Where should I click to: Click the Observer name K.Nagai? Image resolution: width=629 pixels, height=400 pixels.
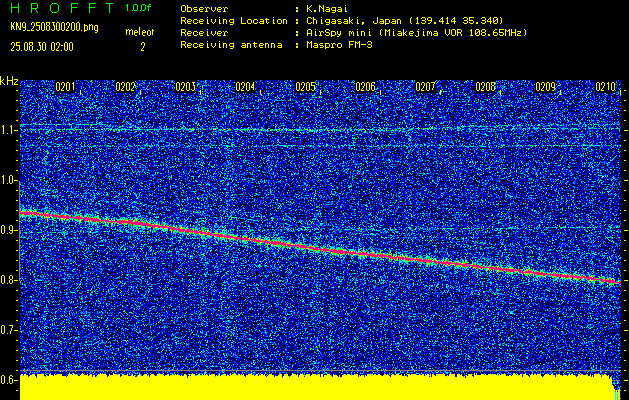tap(327, 8)
